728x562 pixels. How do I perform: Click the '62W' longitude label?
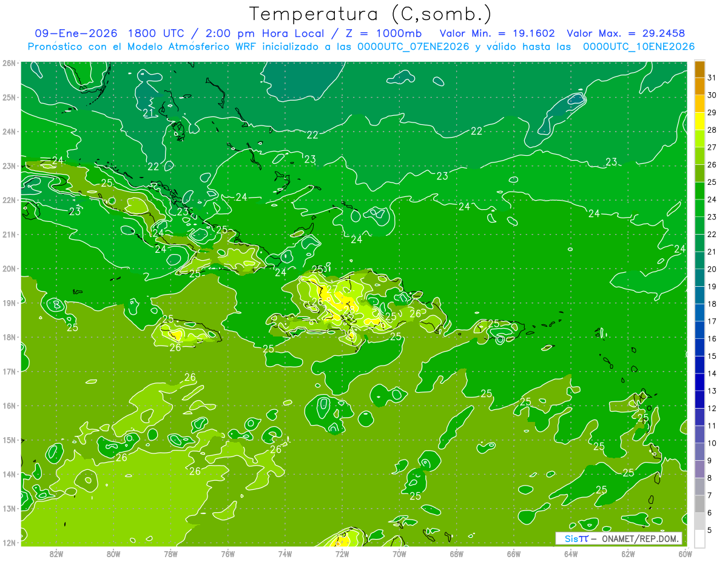pyautogui.click(x=628, y=554)
